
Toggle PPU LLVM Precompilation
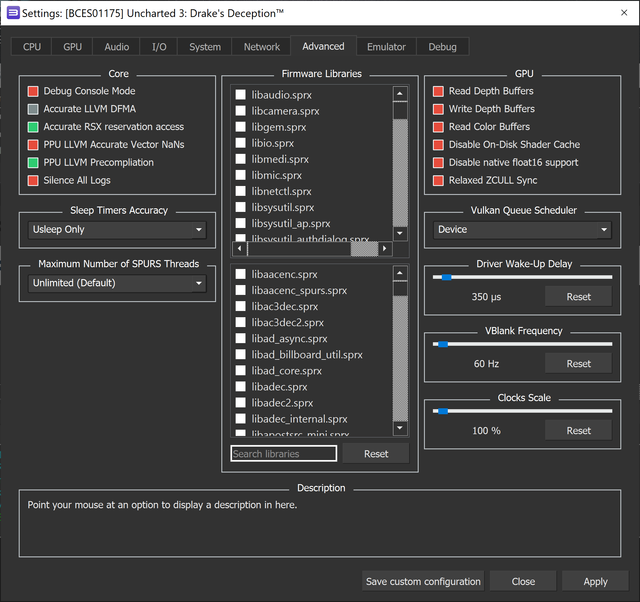tap(33, 163)
